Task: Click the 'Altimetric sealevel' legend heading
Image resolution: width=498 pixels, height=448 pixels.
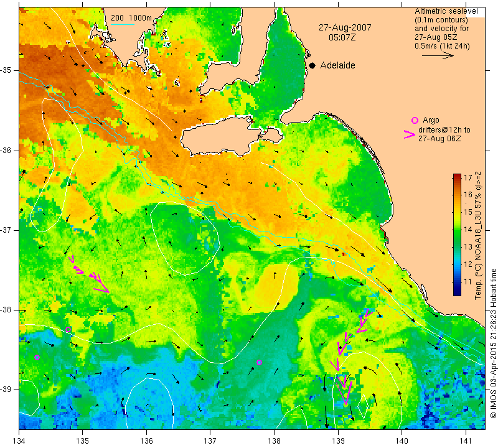Action: click(446, 11)
